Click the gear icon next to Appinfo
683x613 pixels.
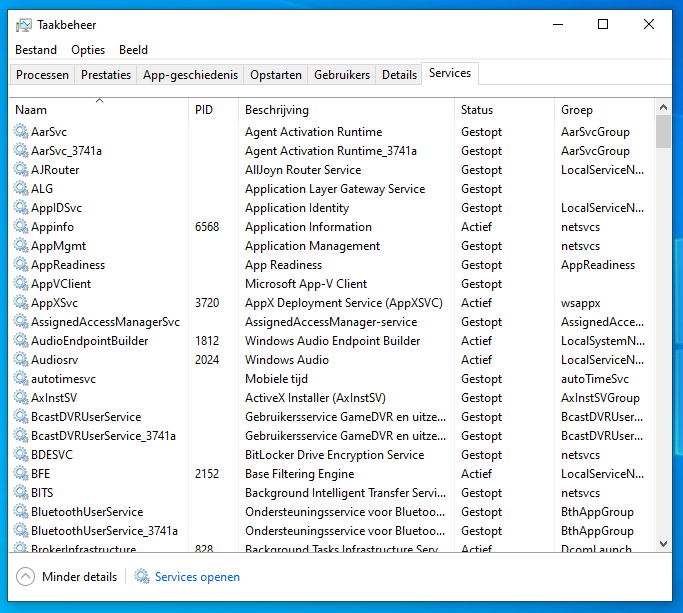click(21, 227)
